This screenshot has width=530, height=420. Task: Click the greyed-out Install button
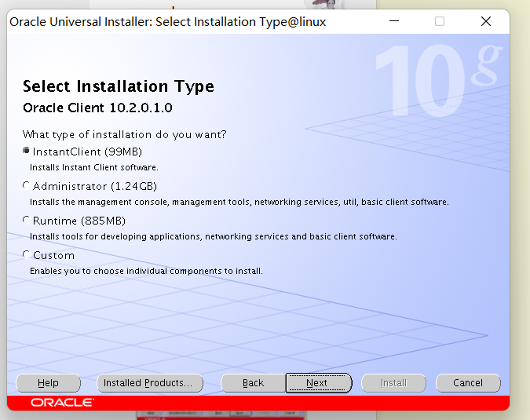(x=394, y=383)
